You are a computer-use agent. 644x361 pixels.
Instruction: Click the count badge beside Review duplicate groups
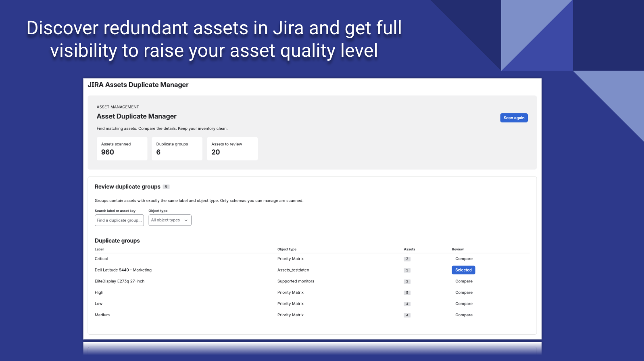[x=166, y=187]
